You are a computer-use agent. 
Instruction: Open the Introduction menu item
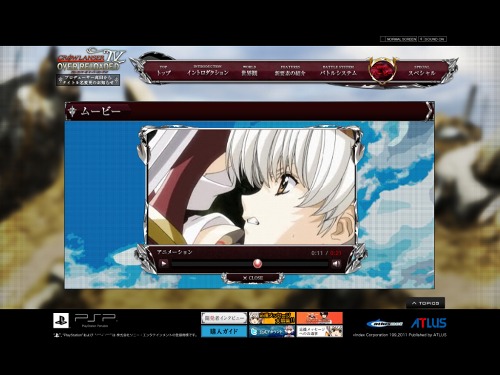(x=207, y=71)
